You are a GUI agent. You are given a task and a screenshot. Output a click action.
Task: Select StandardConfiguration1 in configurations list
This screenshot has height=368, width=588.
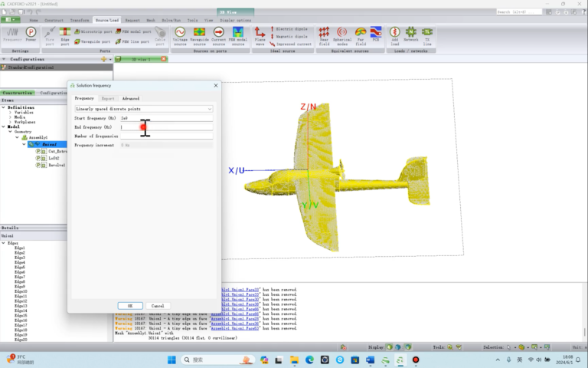pos(56,67)
